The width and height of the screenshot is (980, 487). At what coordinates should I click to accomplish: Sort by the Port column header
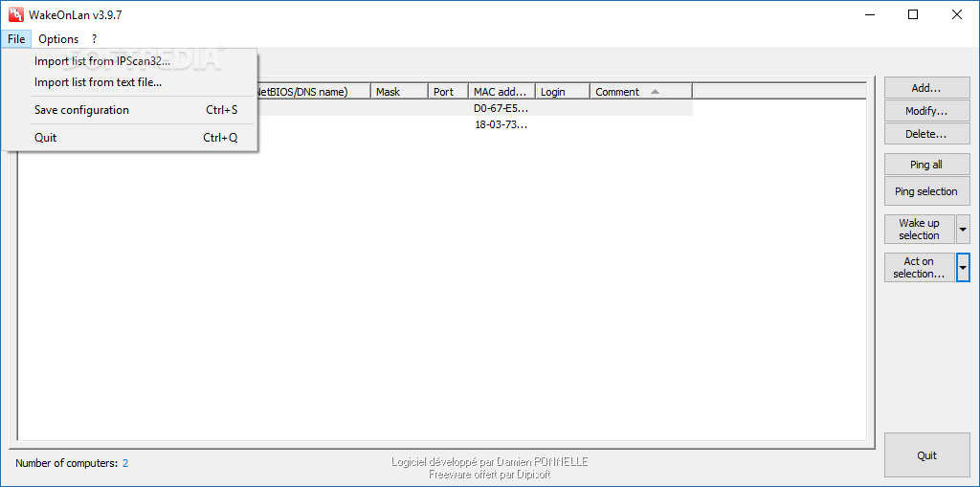[448, 92]
